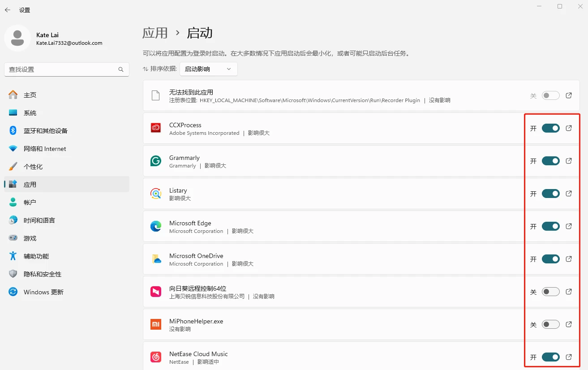Open the external link icon for Grammarly
The height and width of the screenshot is (370, 588).
pyautogui.click(x=569, y=161)
